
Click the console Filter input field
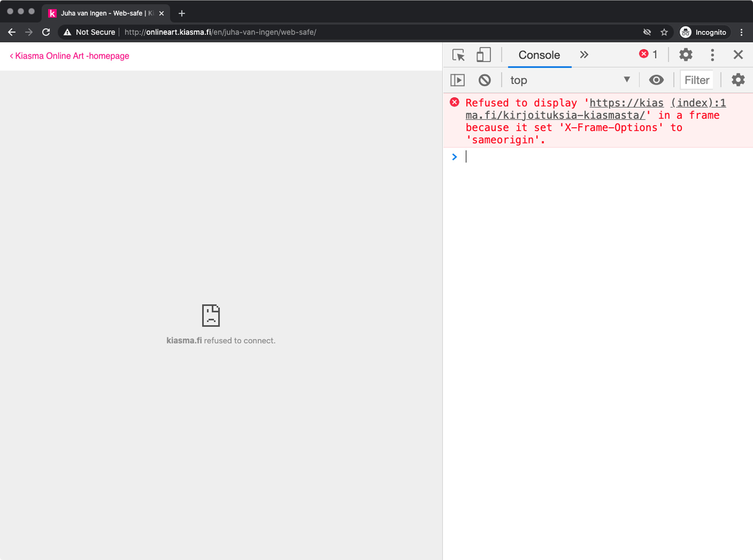[x=697, y=80]
